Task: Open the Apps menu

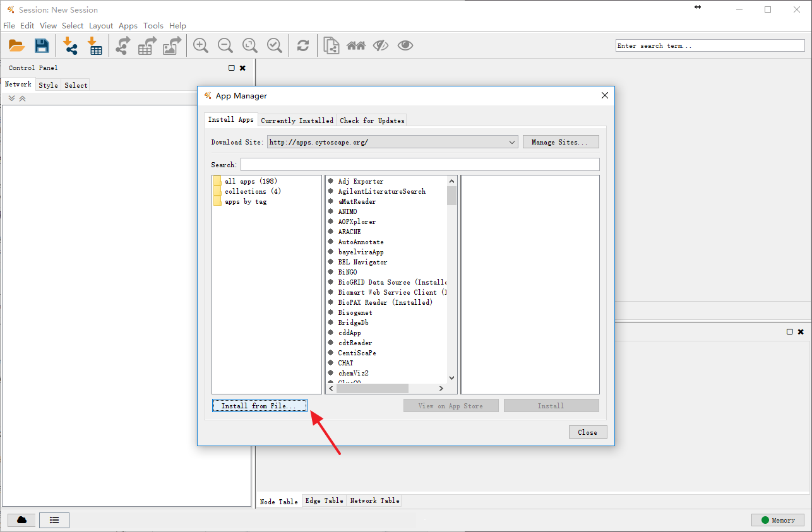Action: (x=128, y=26)
